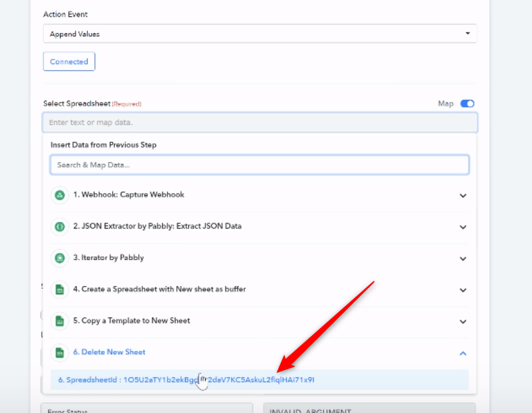Toggle the Map switch for Select Spreadsheet
The height and width of the screenshot is (413, 532).
[x=467, y=103]
